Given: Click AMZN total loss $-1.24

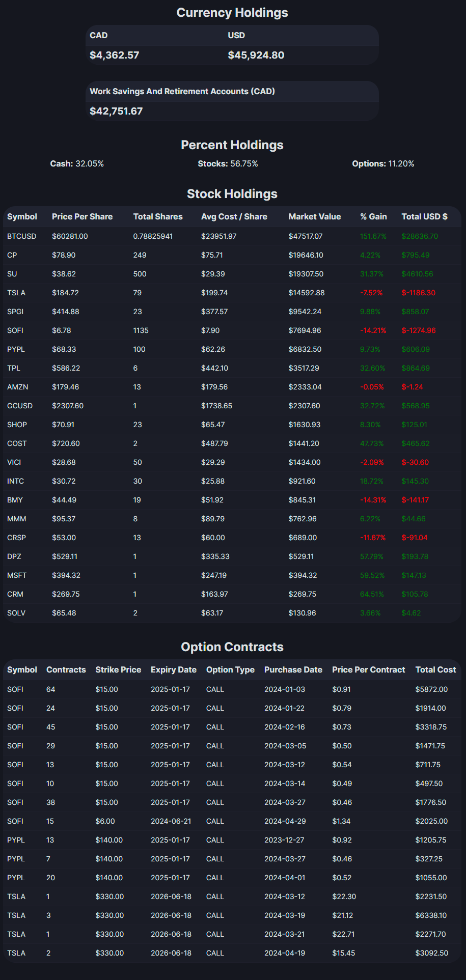Looking at the screenshot, I should point(413,387).
